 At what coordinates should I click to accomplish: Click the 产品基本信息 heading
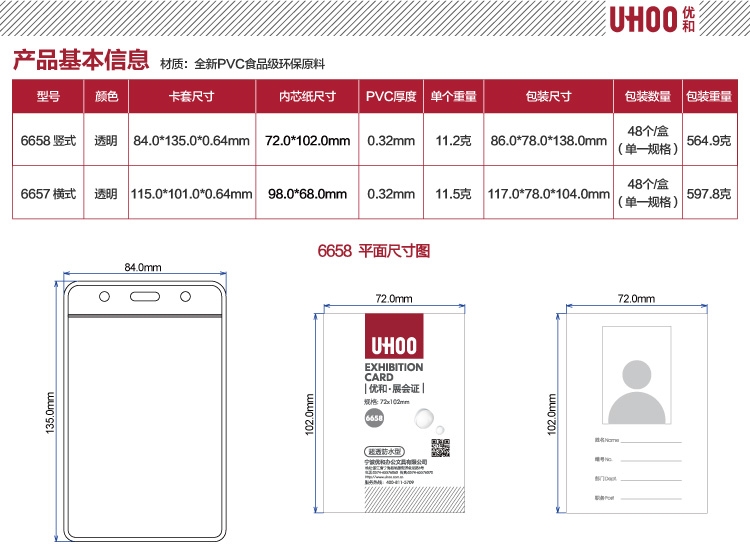click(x=81, y=60)
